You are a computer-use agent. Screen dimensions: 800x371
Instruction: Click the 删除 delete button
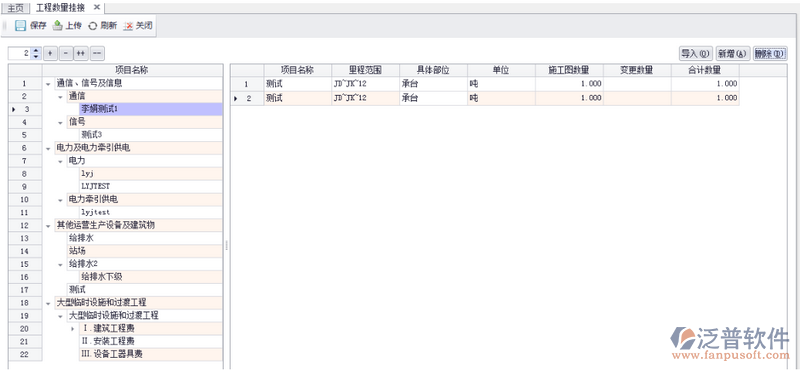click(770, 54)
